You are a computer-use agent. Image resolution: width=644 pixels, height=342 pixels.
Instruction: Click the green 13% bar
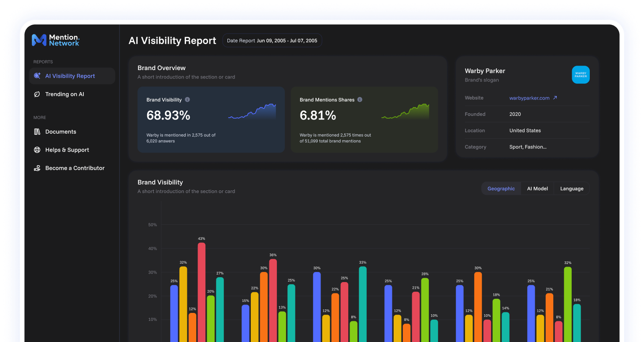[282, 327]
